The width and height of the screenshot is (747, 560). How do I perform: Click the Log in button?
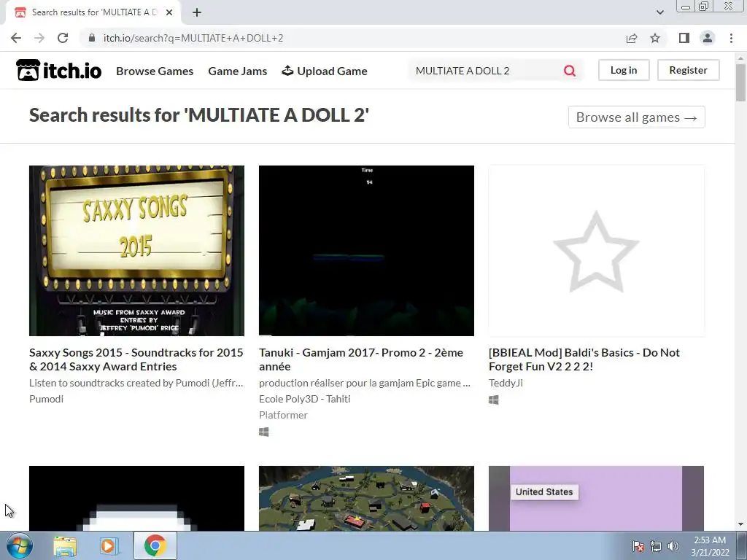click(624, 70)
